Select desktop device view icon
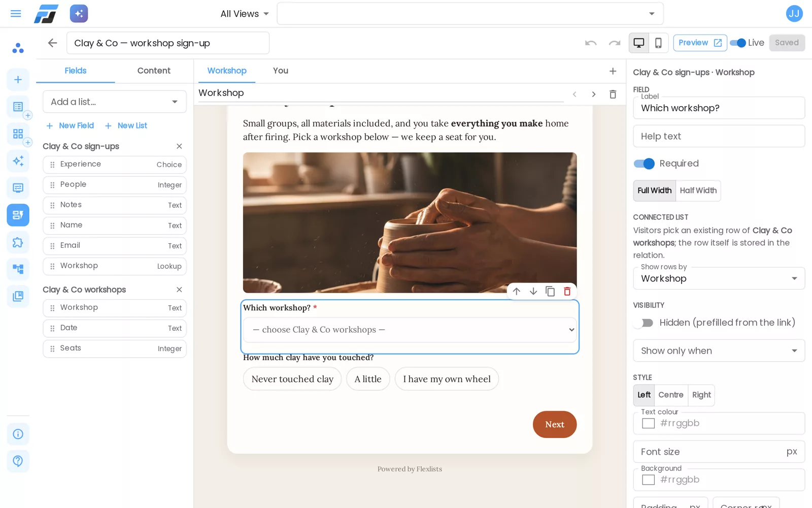The height and width of the screenshot is (508, 812). pos(639,43)
